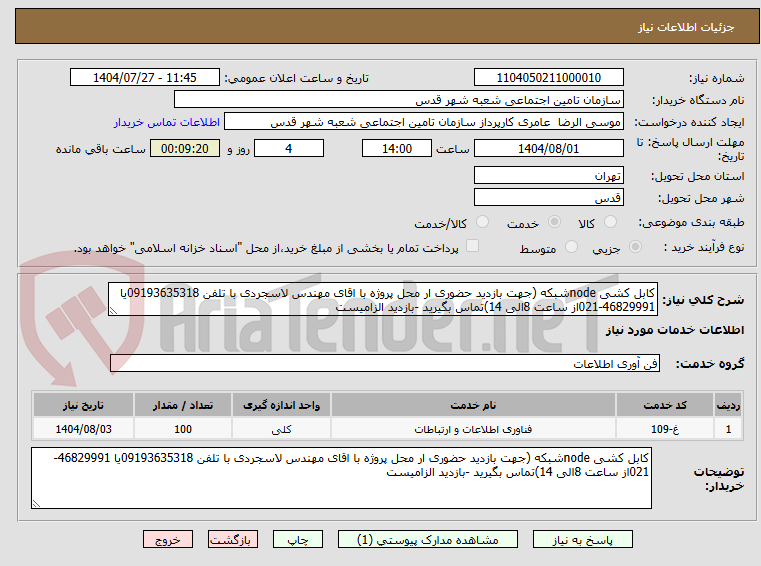Click the چاپ print button
The width and height of the screenshot is (761, 566).
(298, 539)
